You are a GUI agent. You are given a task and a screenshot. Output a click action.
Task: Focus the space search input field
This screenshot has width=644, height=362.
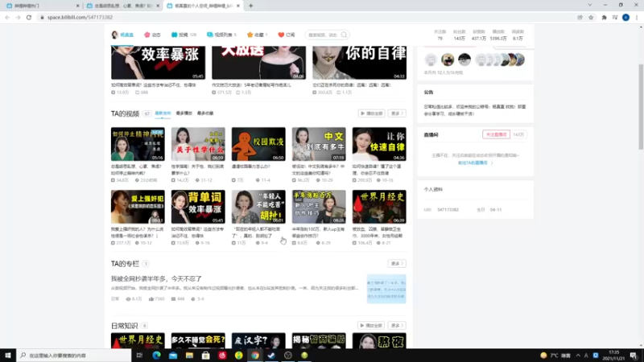pos(324,35)
